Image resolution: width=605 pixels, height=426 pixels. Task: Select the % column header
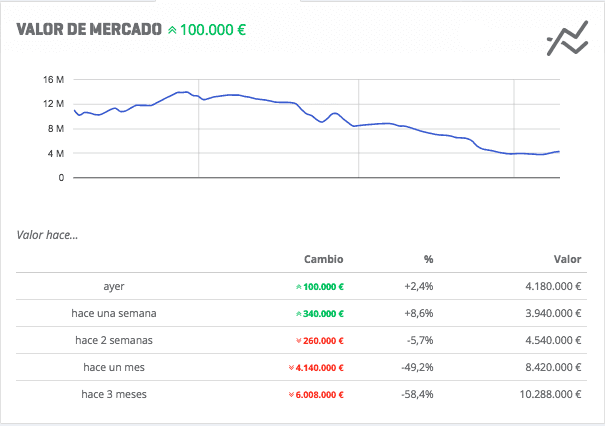(428, 259)
